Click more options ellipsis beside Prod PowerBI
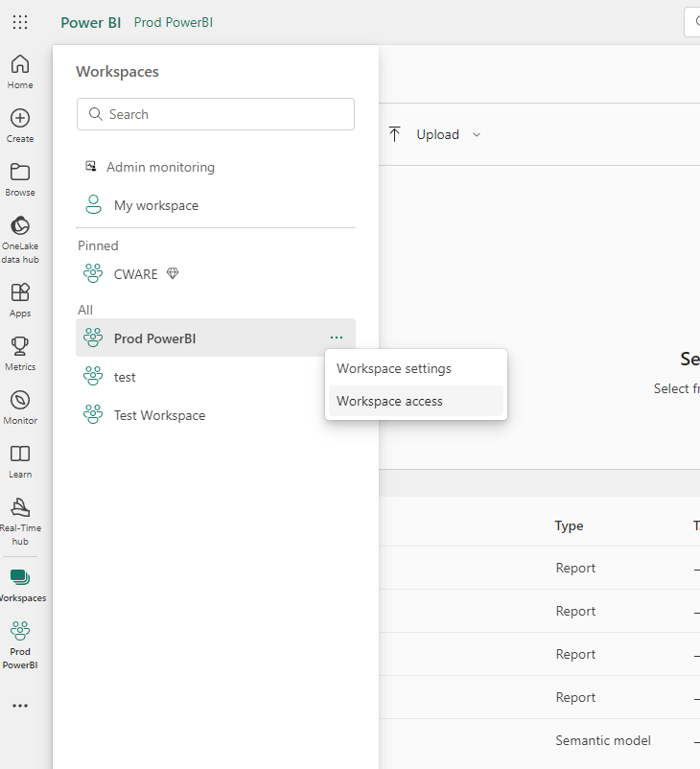The image size is (700, 769). pos(337,338)
